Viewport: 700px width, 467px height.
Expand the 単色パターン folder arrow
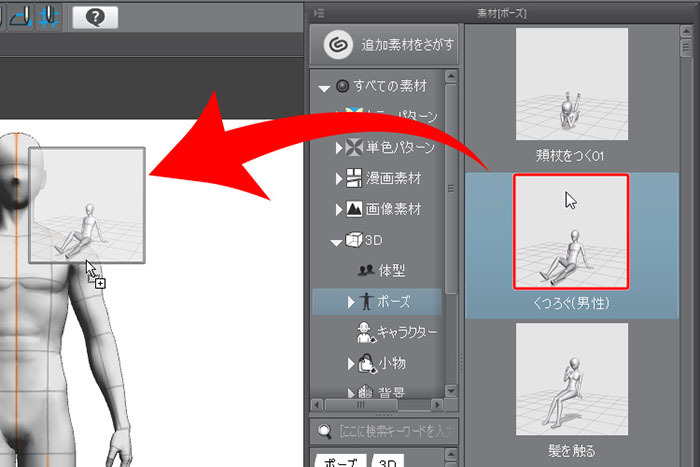point(339,148)
